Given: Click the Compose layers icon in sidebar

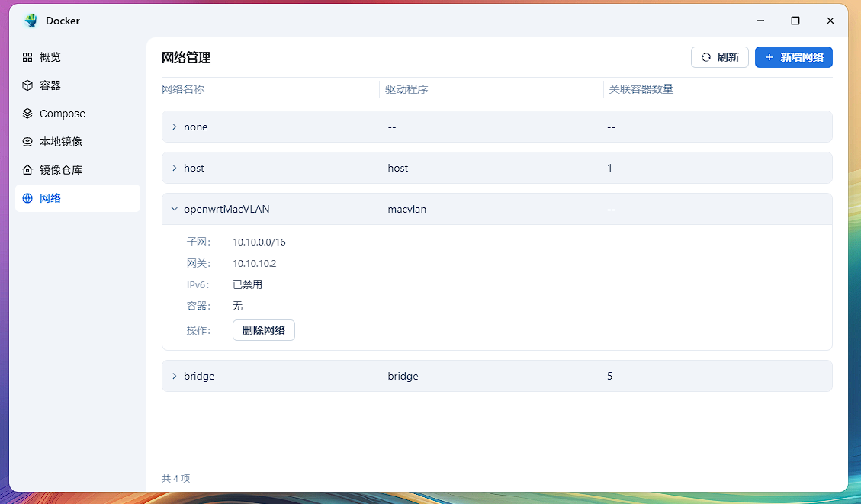Looking at the screenshot, I should [x=27, y=114].
